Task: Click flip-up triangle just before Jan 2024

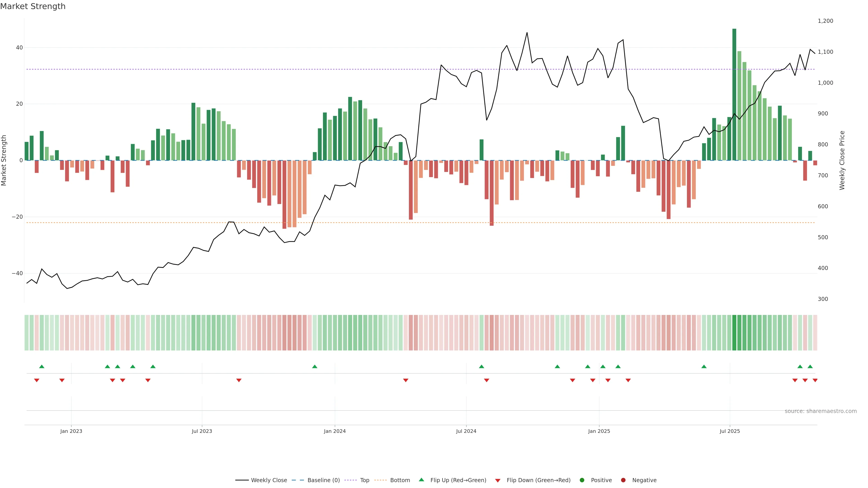Action: click(315, 366)
